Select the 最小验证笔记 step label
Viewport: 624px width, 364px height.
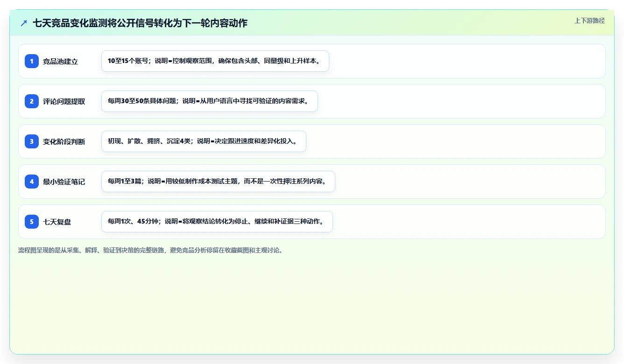[x=64, y=182]
